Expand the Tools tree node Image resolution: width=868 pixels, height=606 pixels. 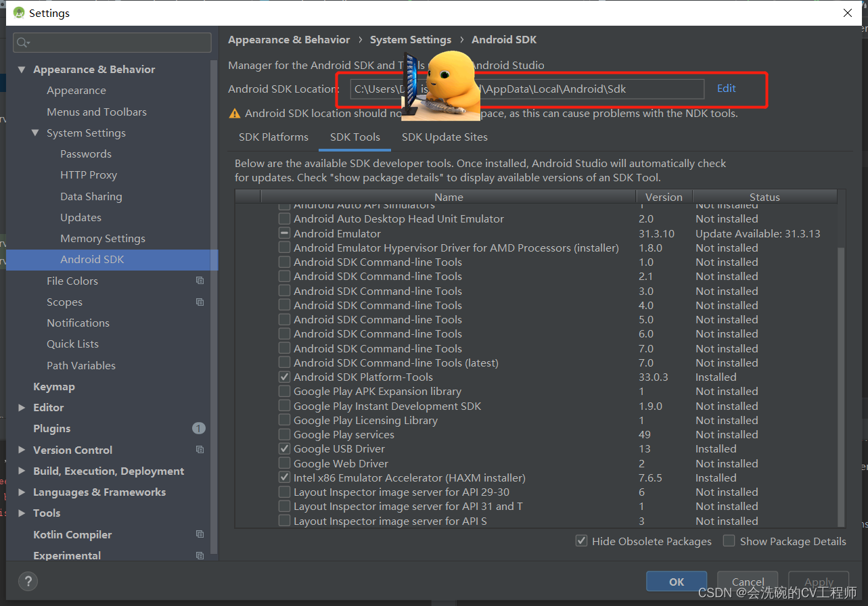click(x=22, y=513)
